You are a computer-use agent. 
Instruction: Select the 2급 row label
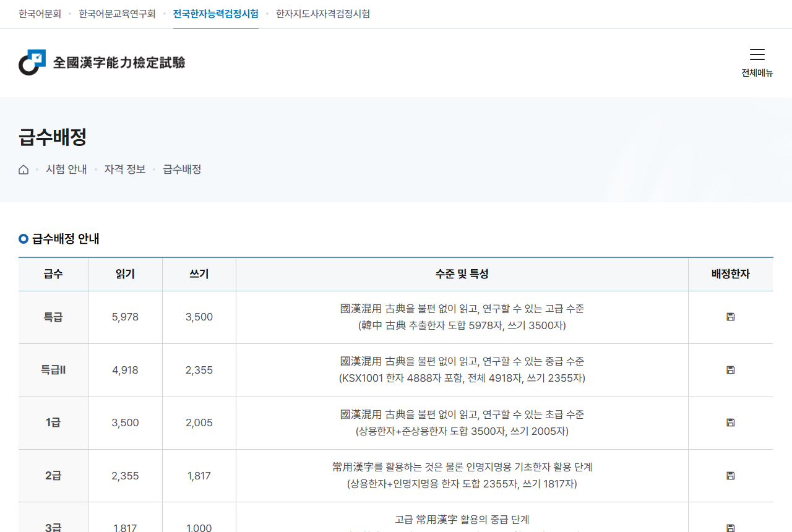coord(53,476)
